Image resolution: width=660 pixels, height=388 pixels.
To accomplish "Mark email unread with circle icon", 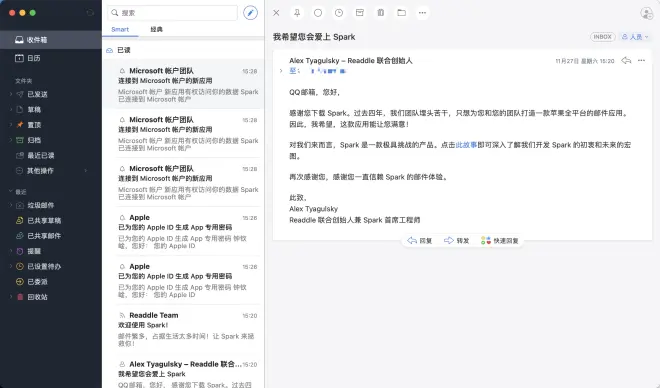I will tap(318, 13).
